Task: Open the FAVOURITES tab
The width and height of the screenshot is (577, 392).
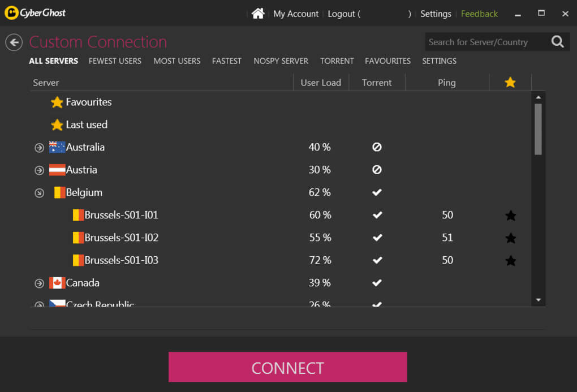Action: 388,61
